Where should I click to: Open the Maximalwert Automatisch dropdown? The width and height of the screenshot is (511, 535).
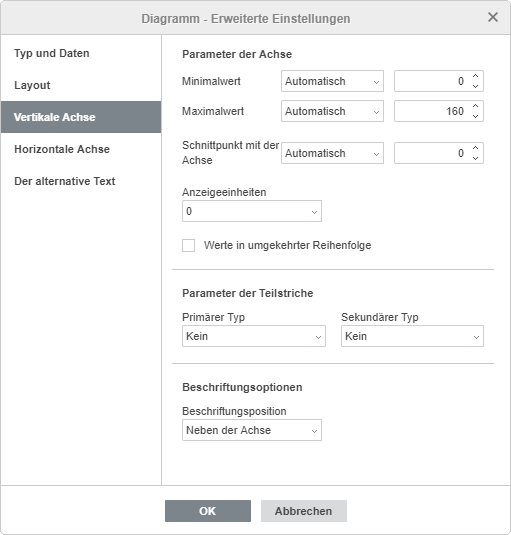tap(332, 111)
